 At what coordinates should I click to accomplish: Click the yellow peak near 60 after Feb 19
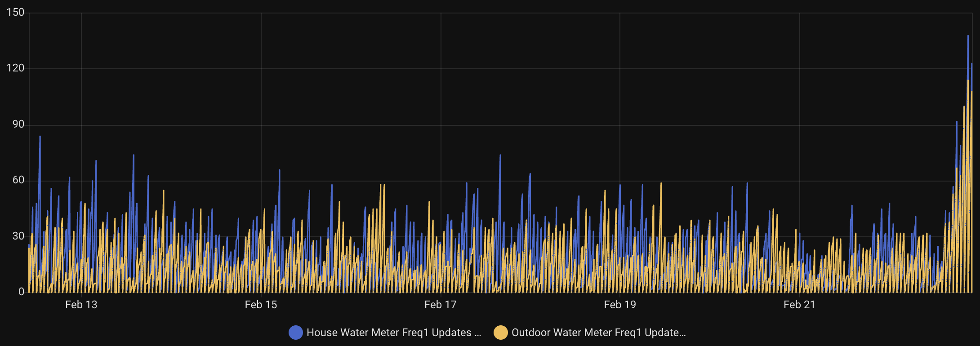(x=661, y=183)
